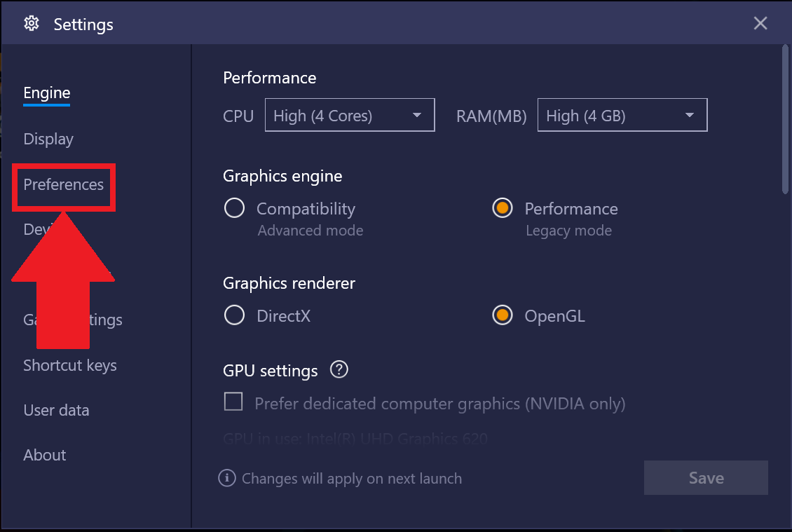Screen dimensions: 792x532
Task: Open the Engine settings tab
Action: pyautogui.click(x=47, y=93)
